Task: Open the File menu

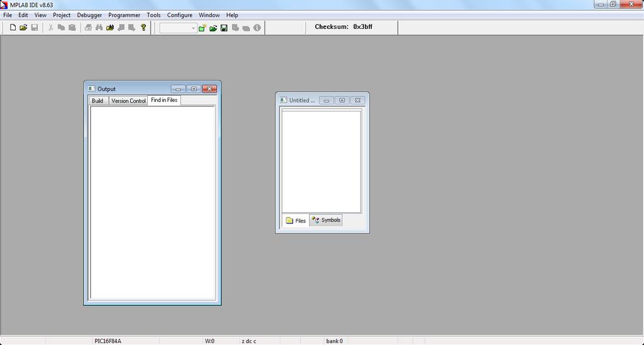Action: (x=8, y=15)
